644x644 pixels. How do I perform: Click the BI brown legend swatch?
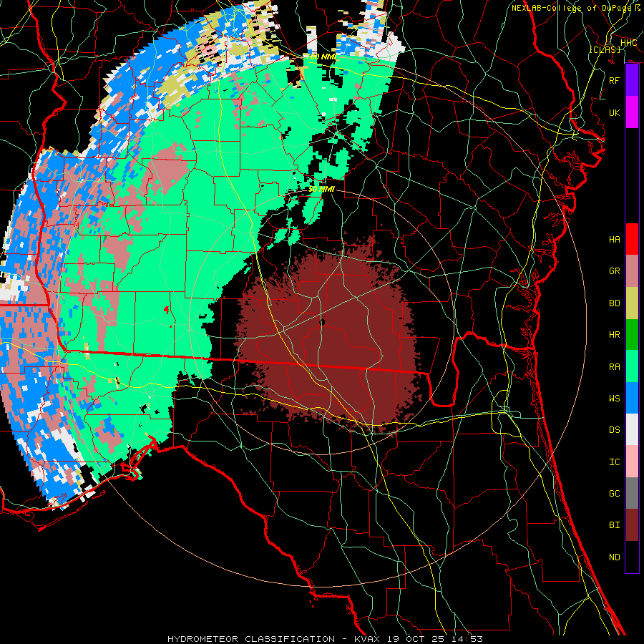(x=632, y=525)
